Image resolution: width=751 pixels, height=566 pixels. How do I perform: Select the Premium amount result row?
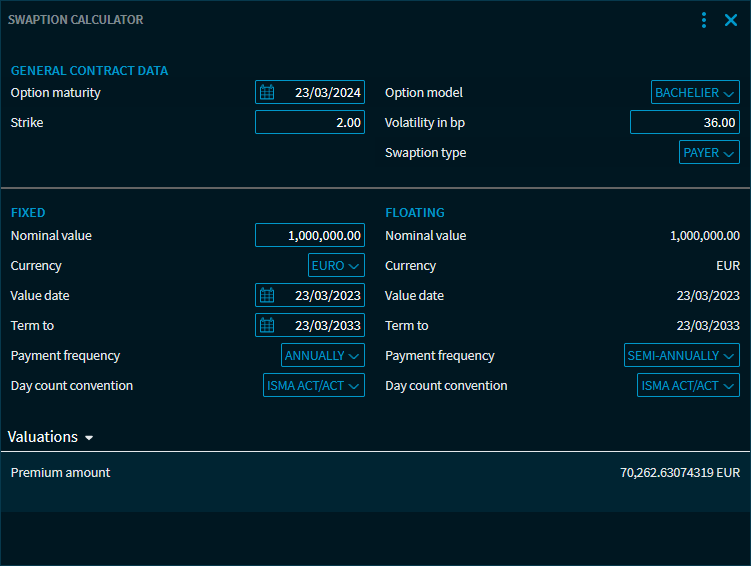point(375,472)
